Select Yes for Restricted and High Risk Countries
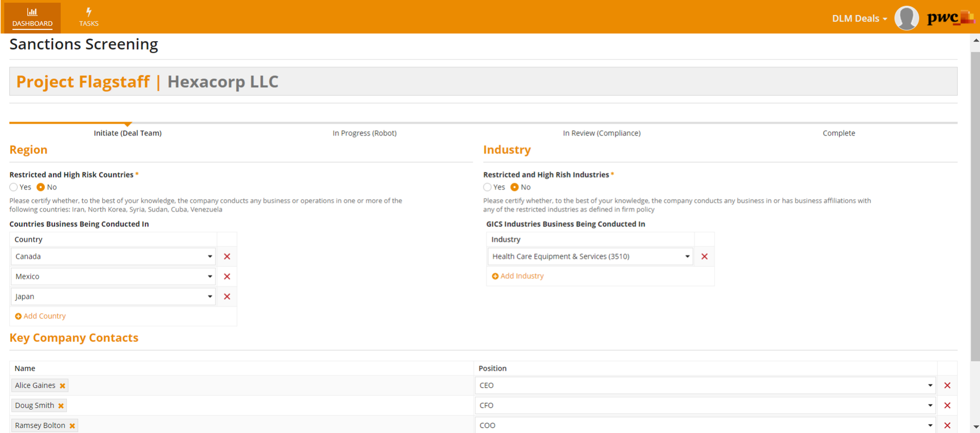 tap(14, 187)
